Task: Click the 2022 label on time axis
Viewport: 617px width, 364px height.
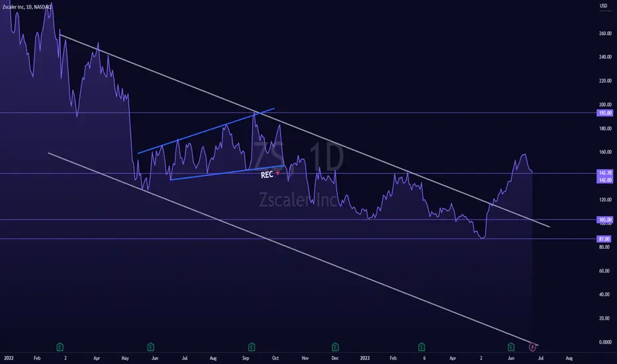Action: [x=9, y=358]
